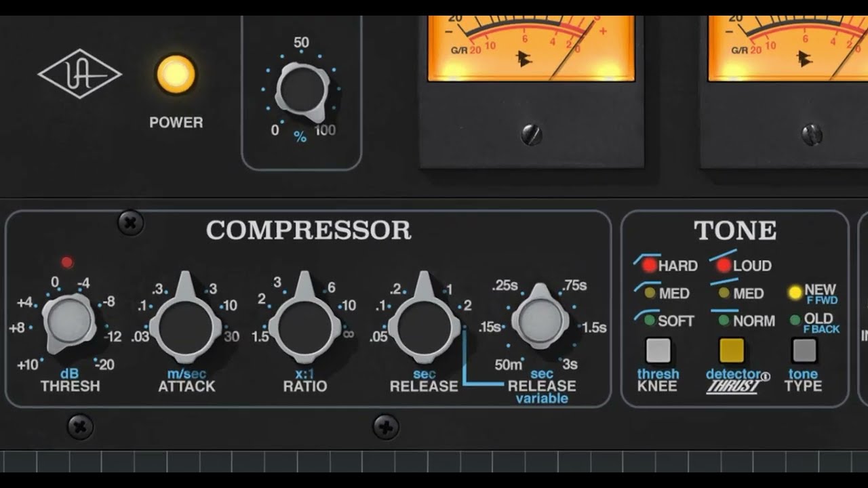Click the left VU meter display
This screenshot has height=488, width=868.
531,49
